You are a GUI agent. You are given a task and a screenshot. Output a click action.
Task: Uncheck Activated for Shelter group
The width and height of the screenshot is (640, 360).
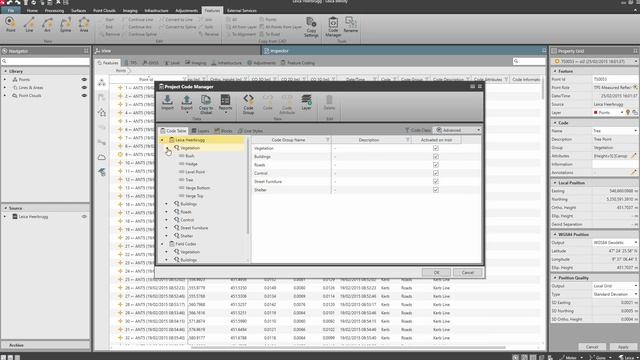click(x=436, y=190)
